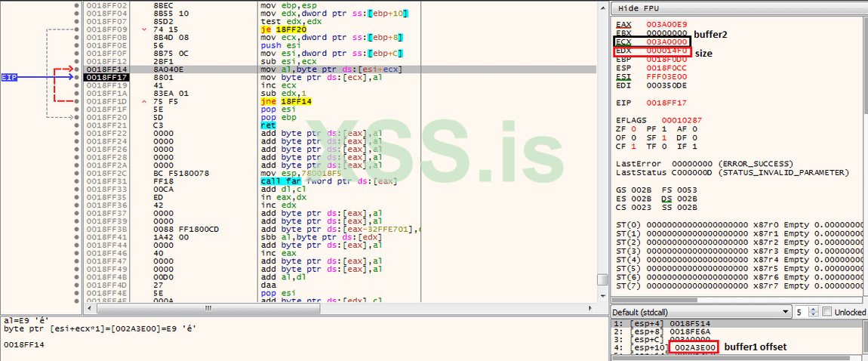This screenshot has height=361, width=868.
Task: Click opcode bytes '83EA 01' in disassembly
Action: click(x=171, y=93)
